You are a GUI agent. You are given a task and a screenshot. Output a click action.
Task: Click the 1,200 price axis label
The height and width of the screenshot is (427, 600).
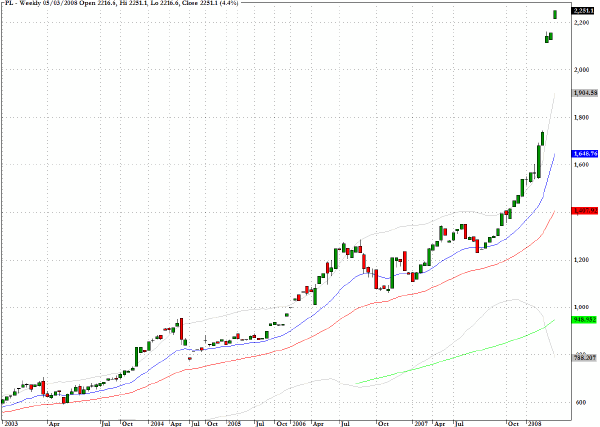[x=581, y=260]
